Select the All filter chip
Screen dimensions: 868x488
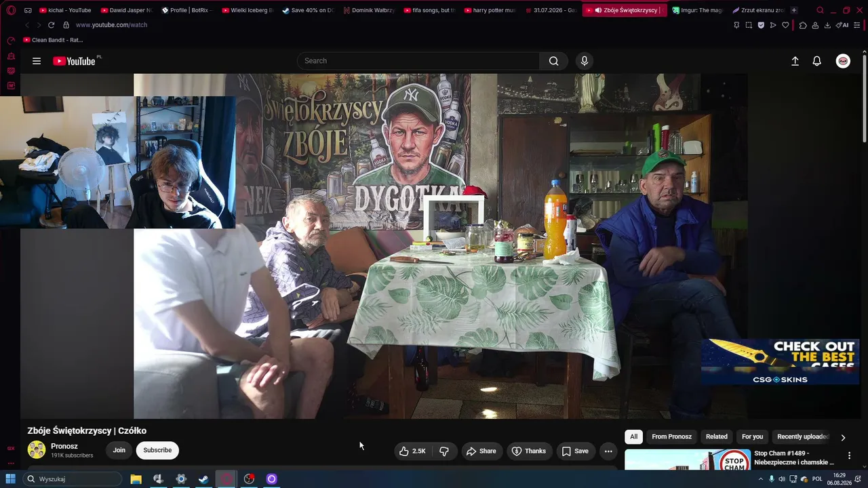[x=633, y=436]
